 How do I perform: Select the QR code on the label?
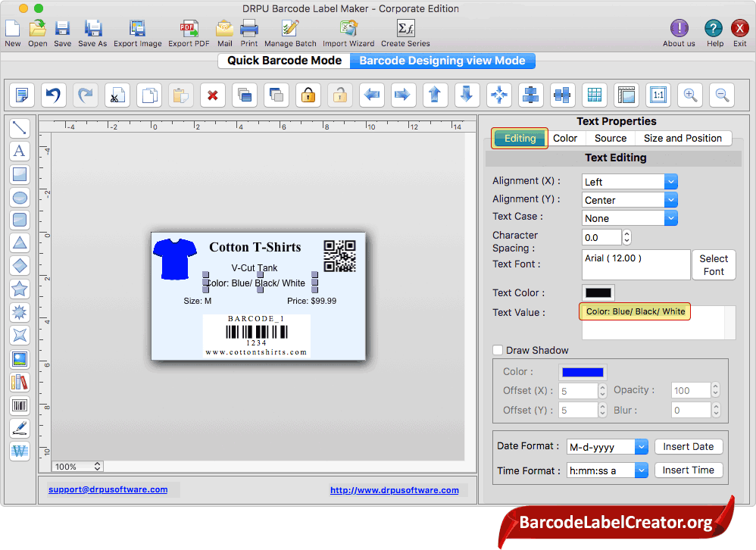339,256
